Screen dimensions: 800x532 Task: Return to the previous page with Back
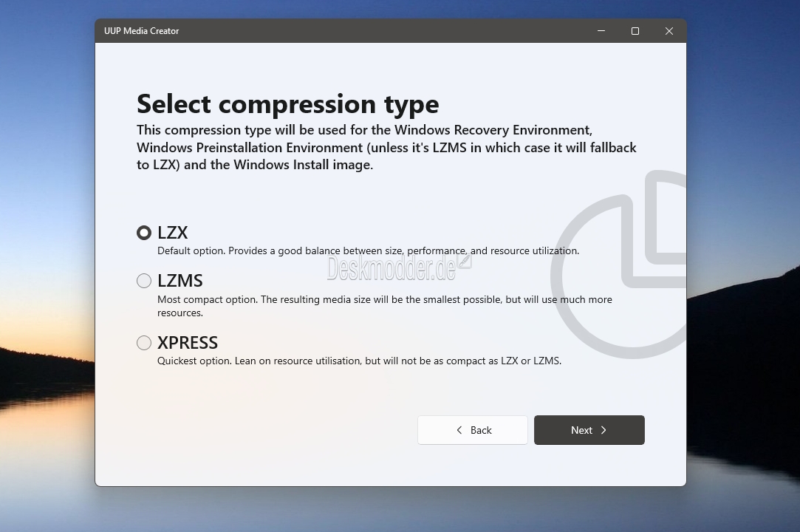[473, 430]
